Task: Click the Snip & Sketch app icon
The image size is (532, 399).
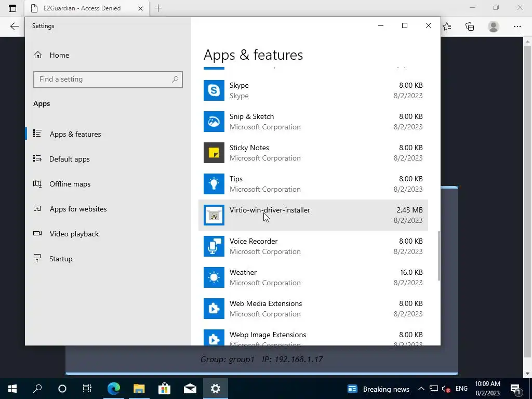Action: 214,122
